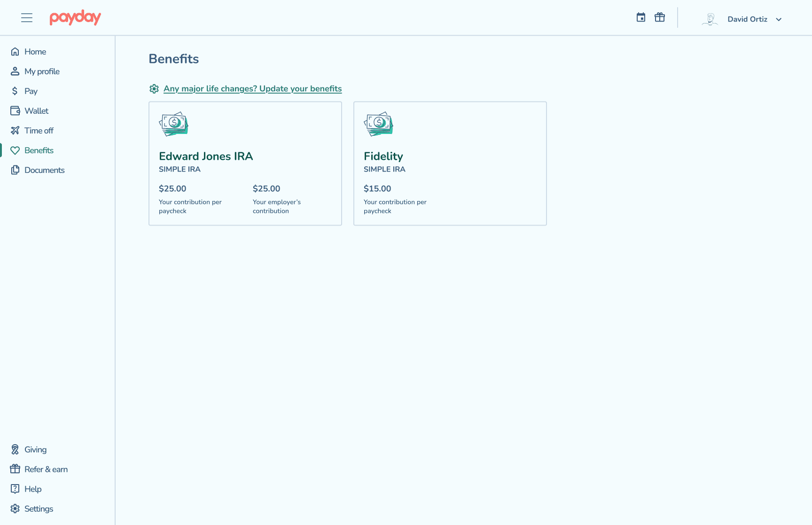The image size is (812, 525).
Task: Click the money icon on Fidelity card
Action: coord(379,124)
